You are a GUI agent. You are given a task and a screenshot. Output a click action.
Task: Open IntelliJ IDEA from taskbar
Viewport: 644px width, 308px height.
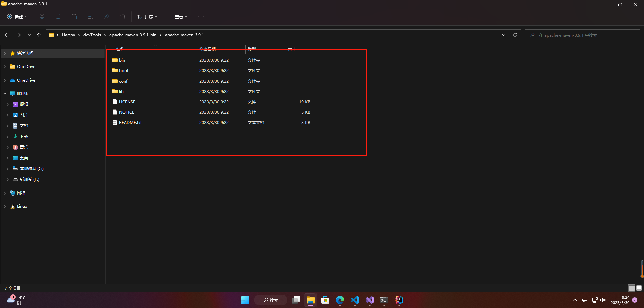point(399,300)
